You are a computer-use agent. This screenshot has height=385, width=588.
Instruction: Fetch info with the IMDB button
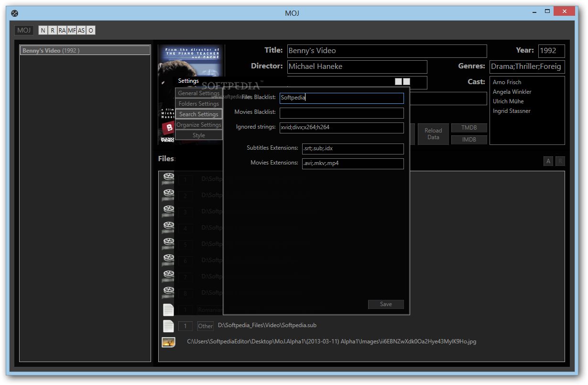[469, 140]
